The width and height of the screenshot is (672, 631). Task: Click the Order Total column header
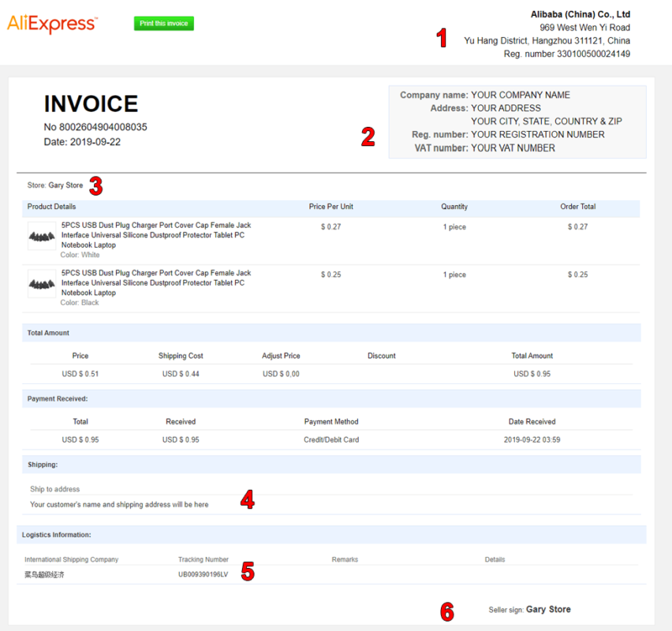[577, 207]
